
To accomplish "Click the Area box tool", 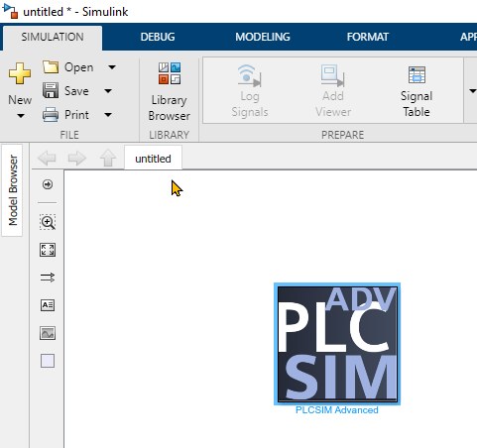I will pos(48,361).
